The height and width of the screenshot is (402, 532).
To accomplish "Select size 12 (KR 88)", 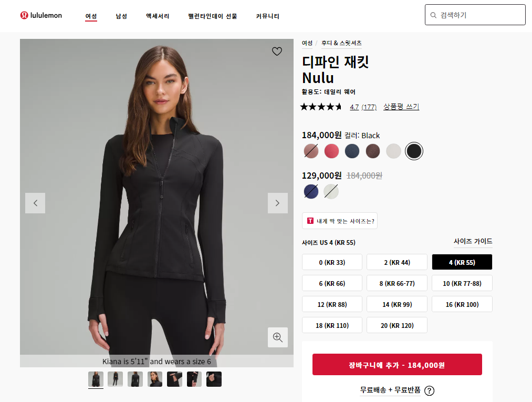I will pos(332,304).
